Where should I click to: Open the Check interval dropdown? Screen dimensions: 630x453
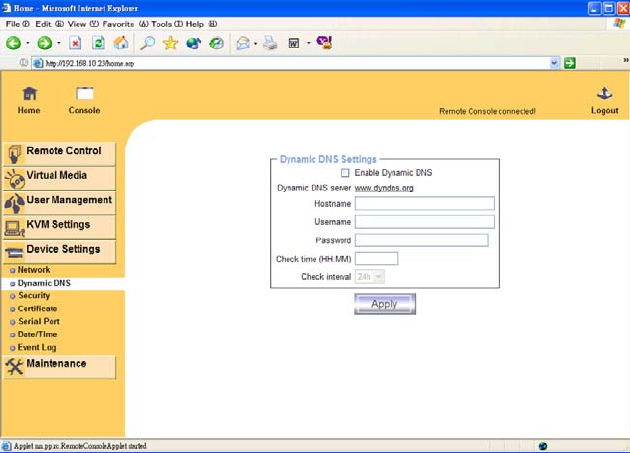click(369, 276)
